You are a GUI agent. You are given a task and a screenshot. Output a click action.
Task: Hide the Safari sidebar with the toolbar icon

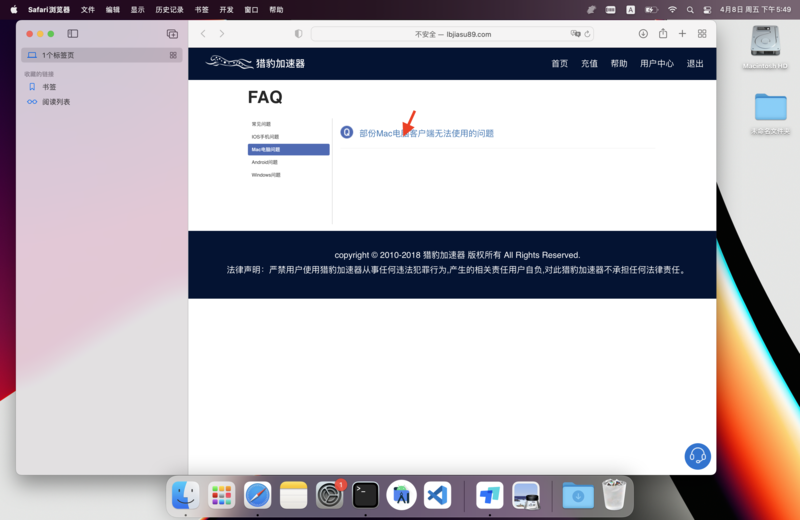73,34
